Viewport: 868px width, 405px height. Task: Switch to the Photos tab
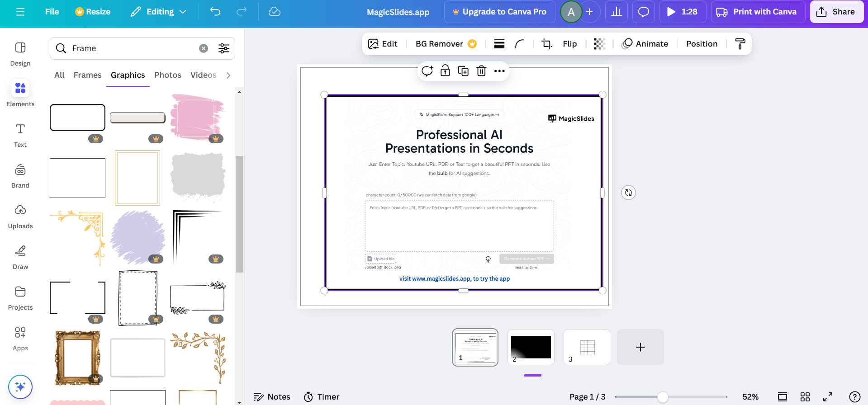click(x=168, y=75)
